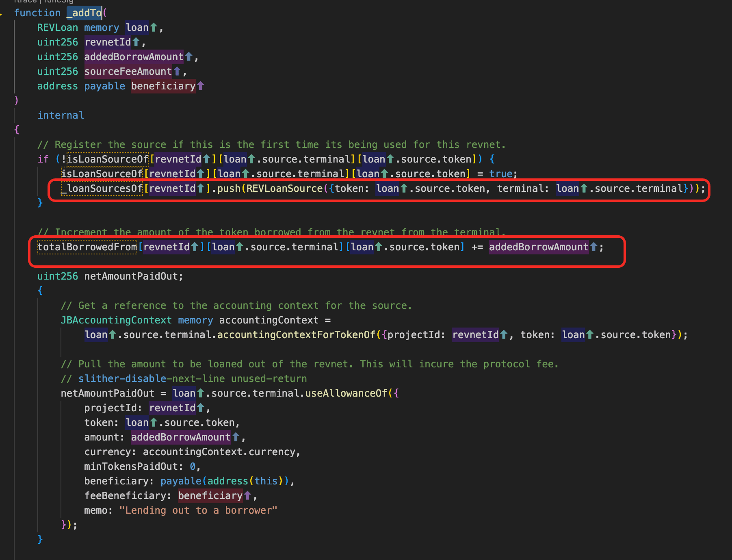Click the arrow after projectId's revnetId in useAllowanceOf
The width and height of the screenshot is (732, 560).
(x=201, y=408)
